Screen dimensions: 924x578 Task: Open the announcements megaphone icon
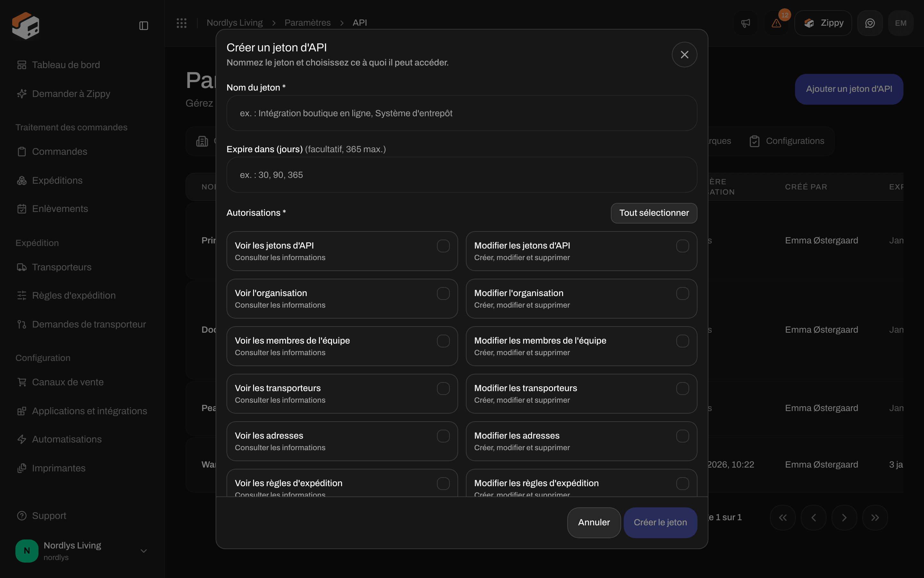click(x=745, y=23)
